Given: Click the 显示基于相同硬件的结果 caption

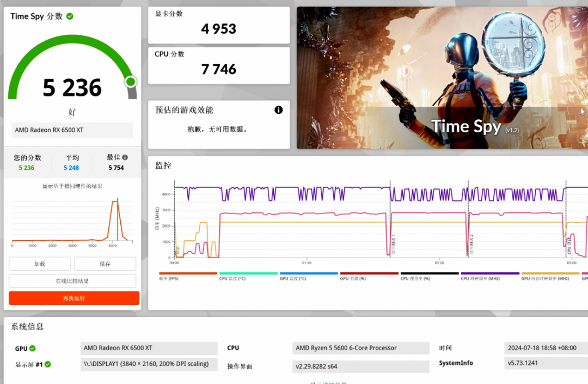Looking at the screenshot, I should coord(72,186).
